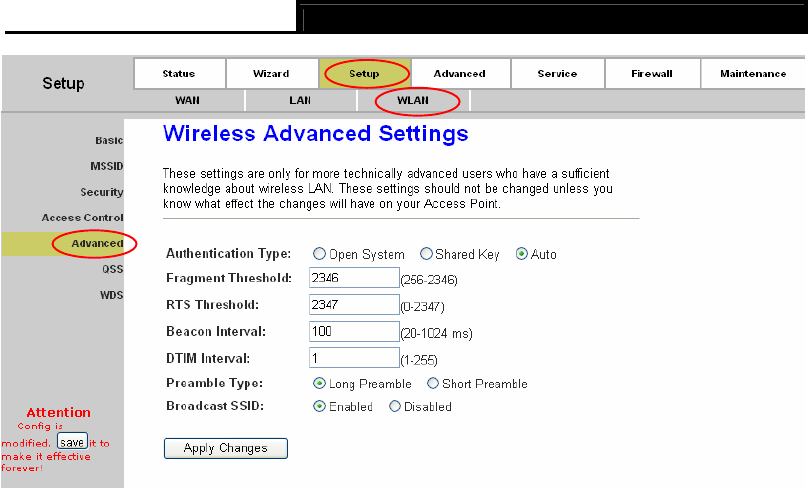
Task: Click the Wireless Advanced Settings heading
Action: 315,133
